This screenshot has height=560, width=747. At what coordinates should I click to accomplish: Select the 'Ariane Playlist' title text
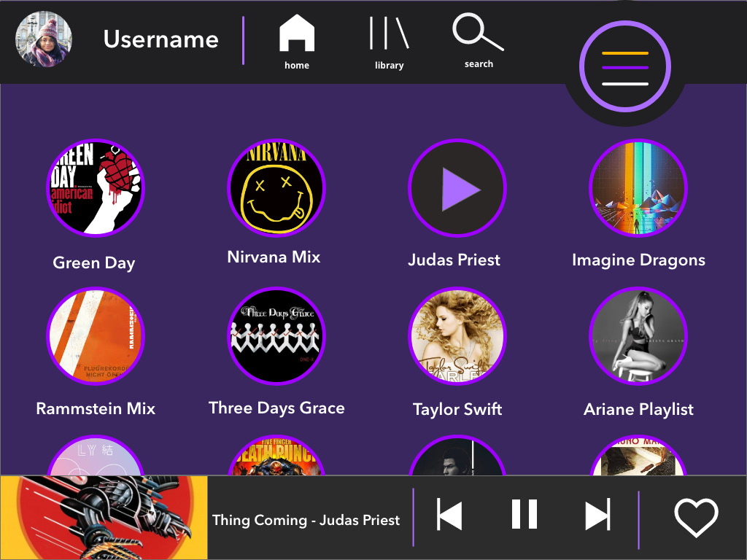(x=638, y=410)
